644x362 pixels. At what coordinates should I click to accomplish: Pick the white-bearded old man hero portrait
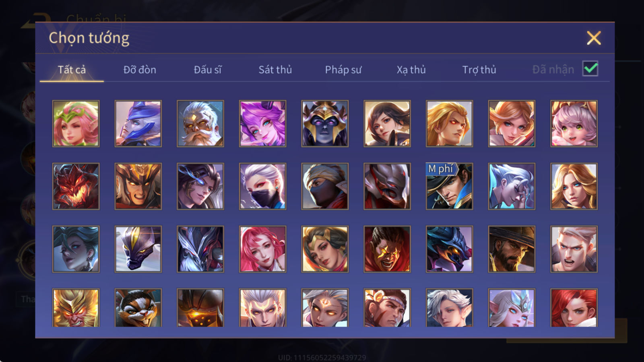200,123
